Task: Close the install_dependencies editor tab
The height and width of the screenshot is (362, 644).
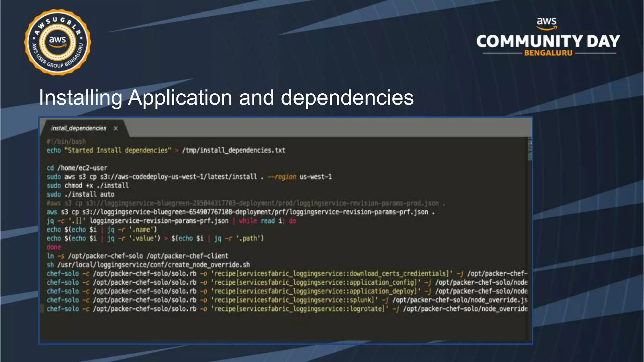Action: click(x=116, y=128)
